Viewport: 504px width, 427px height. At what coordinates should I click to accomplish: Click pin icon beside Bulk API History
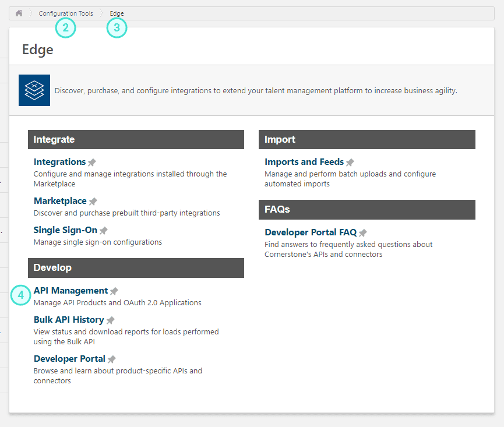coord(111,320)
